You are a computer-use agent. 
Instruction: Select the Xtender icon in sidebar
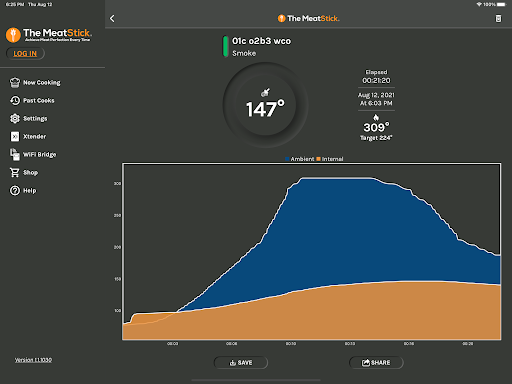pos(15,136)
